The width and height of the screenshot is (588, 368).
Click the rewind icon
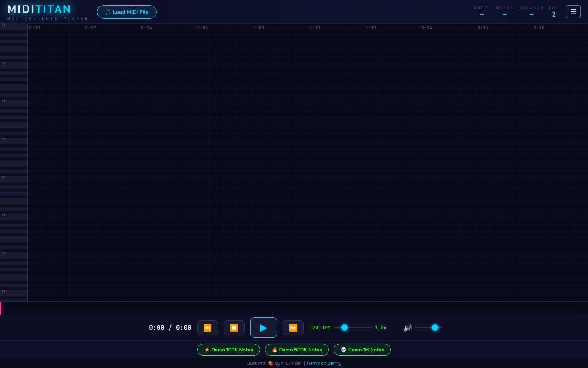(207, 328)
